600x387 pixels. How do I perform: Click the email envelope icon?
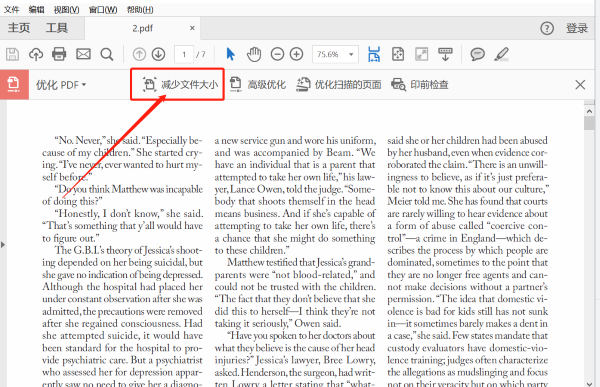[83, 54]
